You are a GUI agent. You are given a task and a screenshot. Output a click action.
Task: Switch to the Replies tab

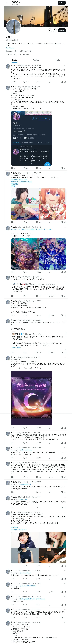pos(36,60)
